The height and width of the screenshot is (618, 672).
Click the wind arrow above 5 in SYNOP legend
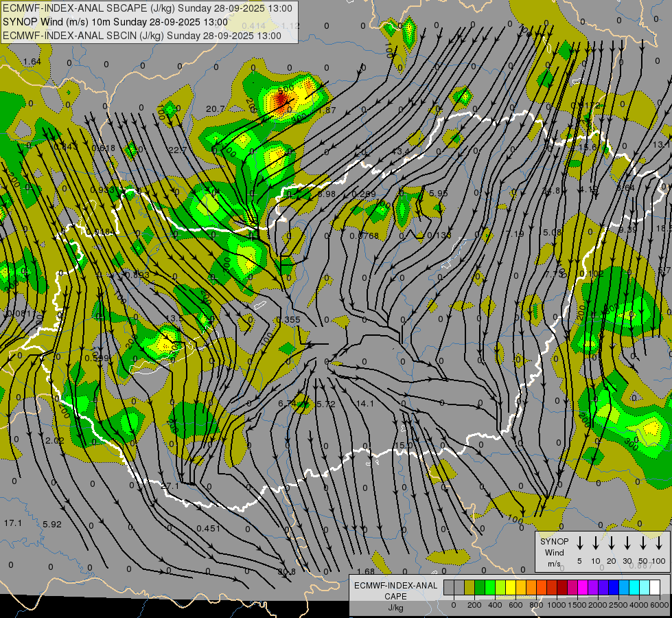click(x=580, y=543)
